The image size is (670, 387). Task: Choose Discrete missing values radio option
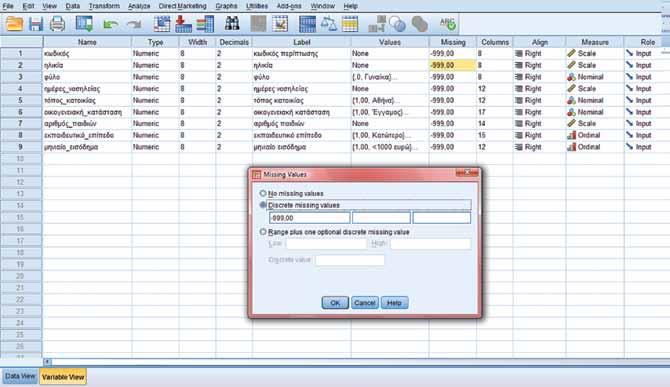point(263,205)
